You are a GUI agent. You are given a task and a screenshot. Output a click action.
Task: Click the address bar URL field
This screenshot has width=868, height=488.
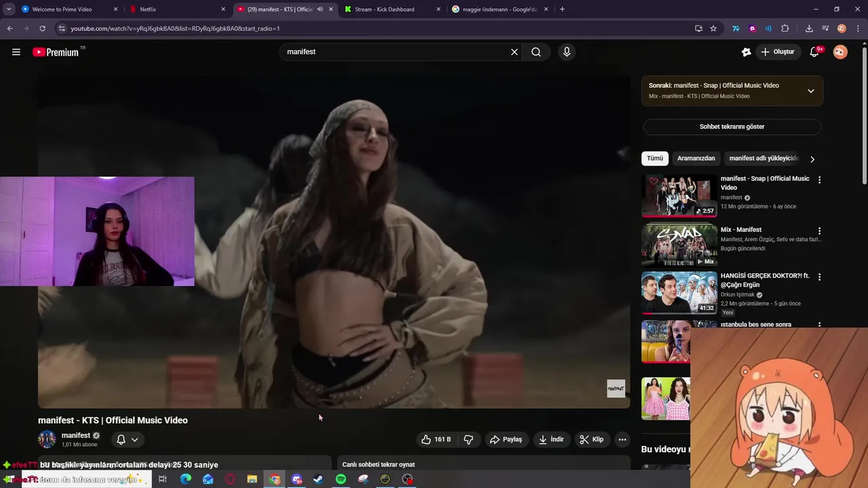click(x=380, y=28)
